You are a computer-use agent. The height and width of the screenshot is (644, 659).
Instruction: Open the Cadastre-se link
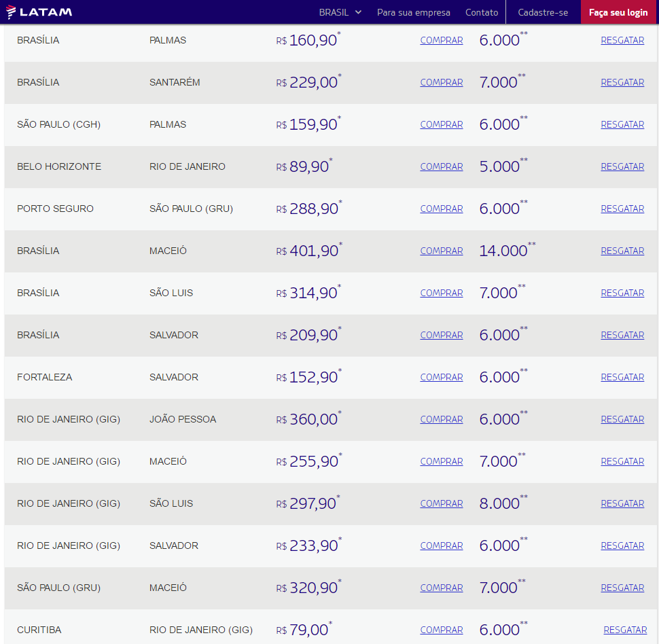(x=543, y=13)
